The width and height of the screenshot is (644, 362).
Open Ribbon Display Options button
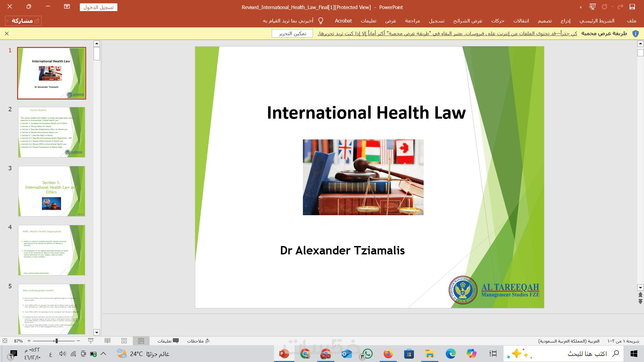click(x=67, y=7)
